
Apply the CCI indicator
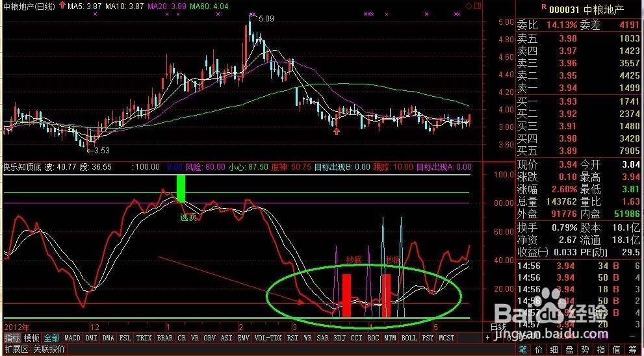[x=356, y=338]
